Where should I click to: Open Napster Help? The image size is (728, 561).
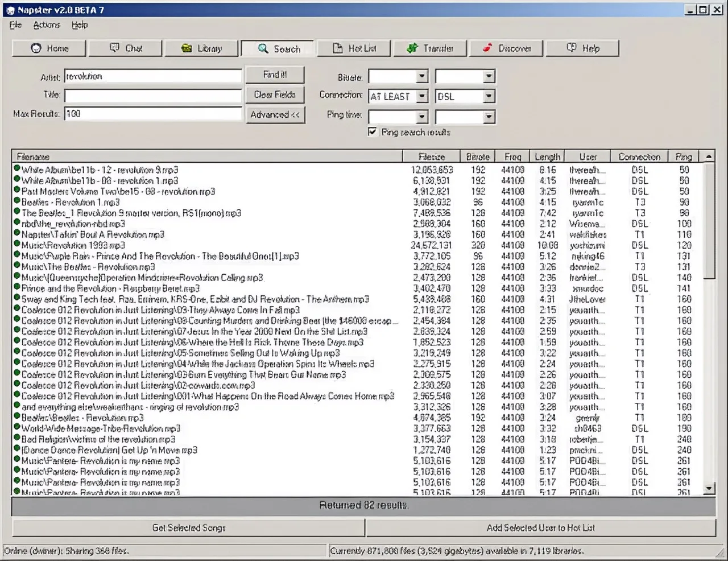click(x=582, y=48)
